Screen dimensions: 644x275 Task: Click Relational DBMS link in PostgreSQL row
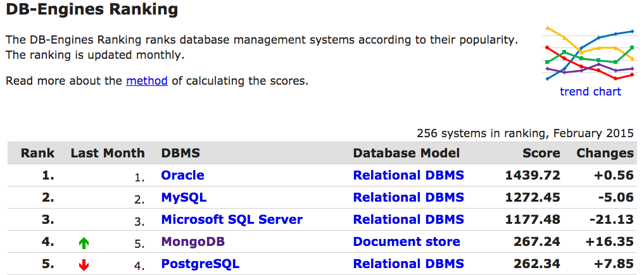408,264
